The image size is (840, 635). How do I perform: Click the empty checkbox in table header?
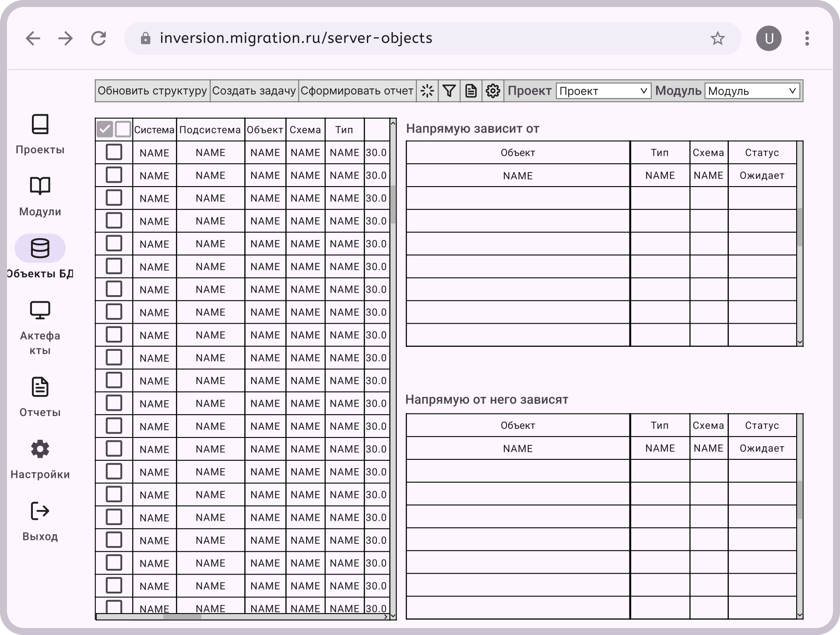(x=123, y=129)
